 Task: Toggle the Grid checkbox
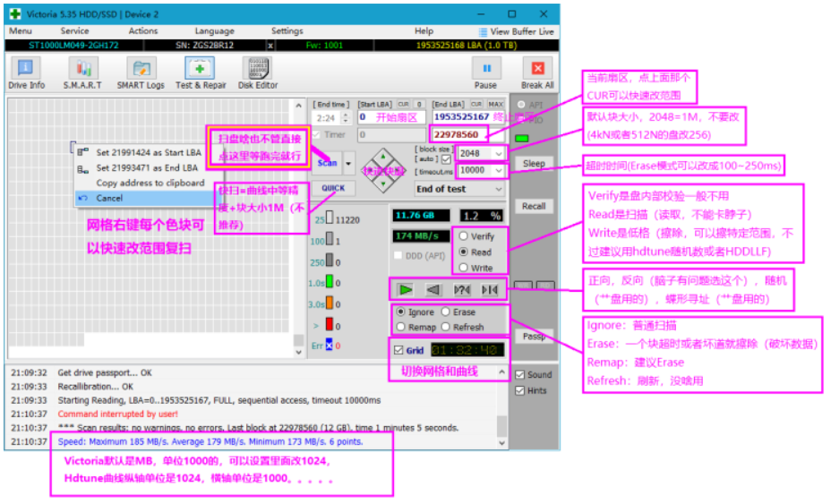[x=398, y=351]
